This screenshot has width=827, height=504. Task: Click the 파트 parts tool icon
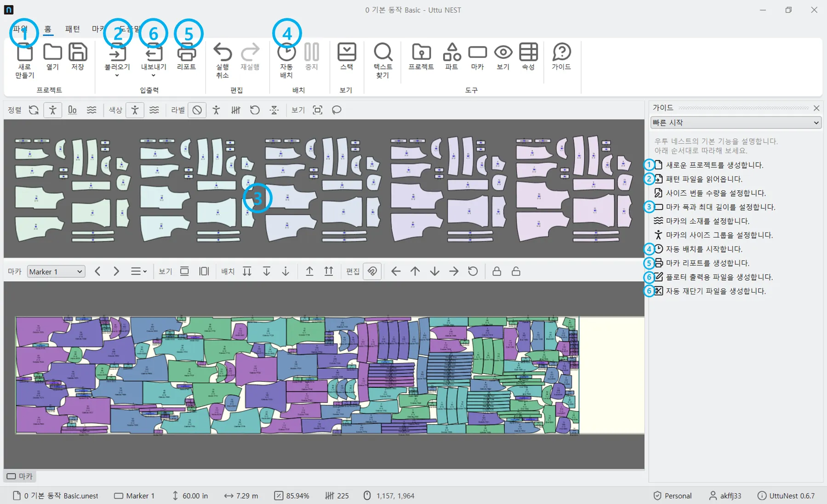click(451, 53)
